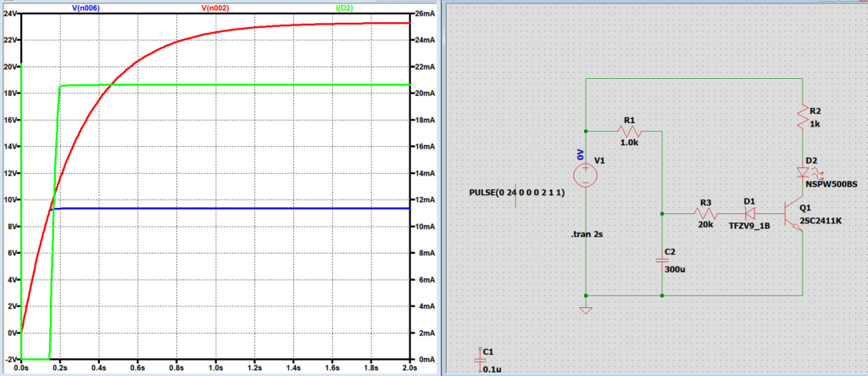Select the R1 resistor symbol

[x=630, y=132]
